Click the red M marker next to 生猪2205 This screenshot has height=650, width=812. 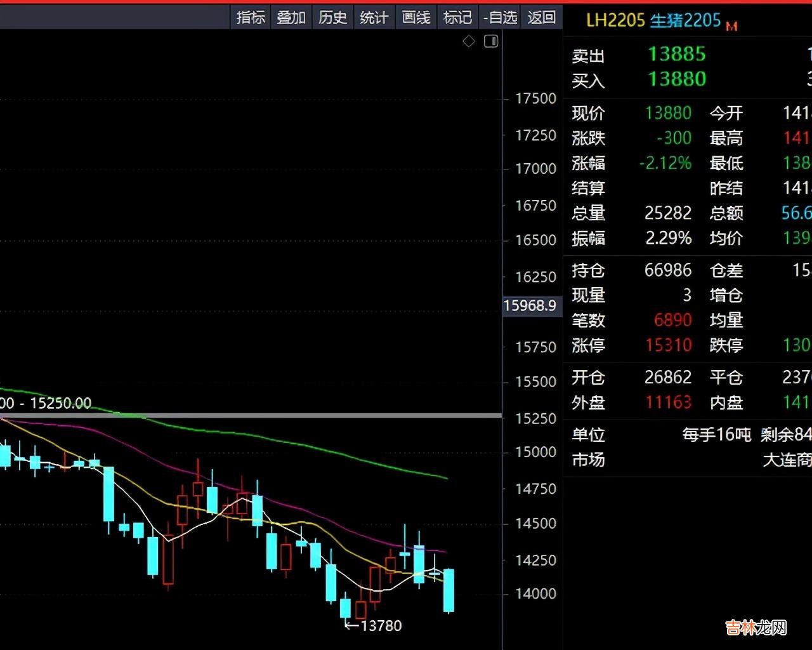[x=731, y=27]
